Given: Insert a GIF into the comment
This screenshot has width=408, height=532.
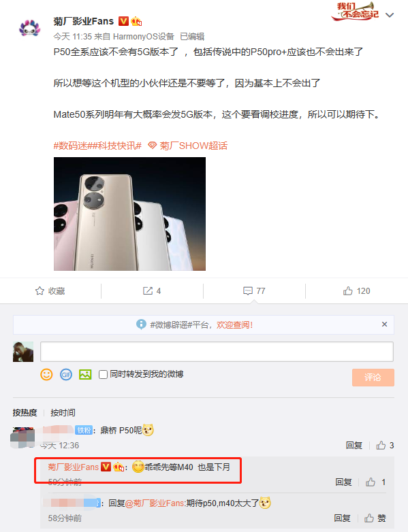Looking at the screenshot, I should coord(66,374).
